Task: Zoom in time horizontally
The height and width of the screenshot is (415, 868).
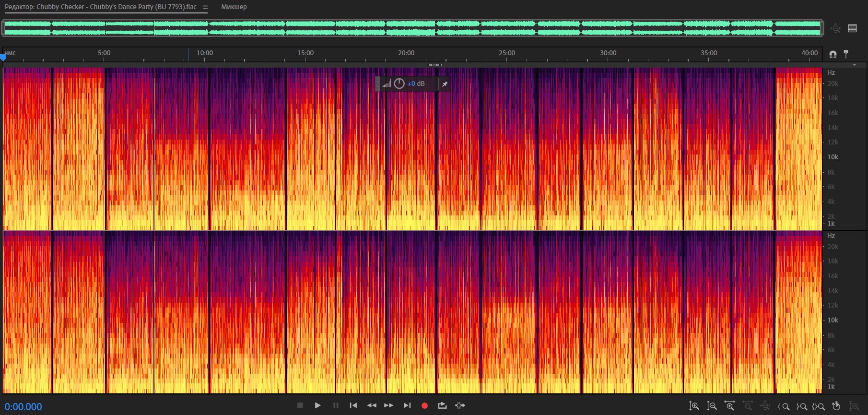Action: (729, 406)
